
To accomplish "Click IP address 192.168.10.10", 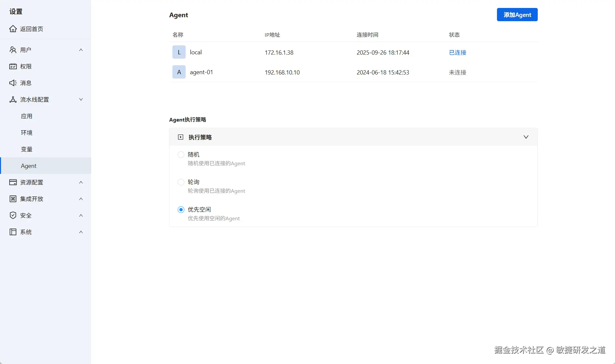I will pyautogui.click(x=282, y=72).
